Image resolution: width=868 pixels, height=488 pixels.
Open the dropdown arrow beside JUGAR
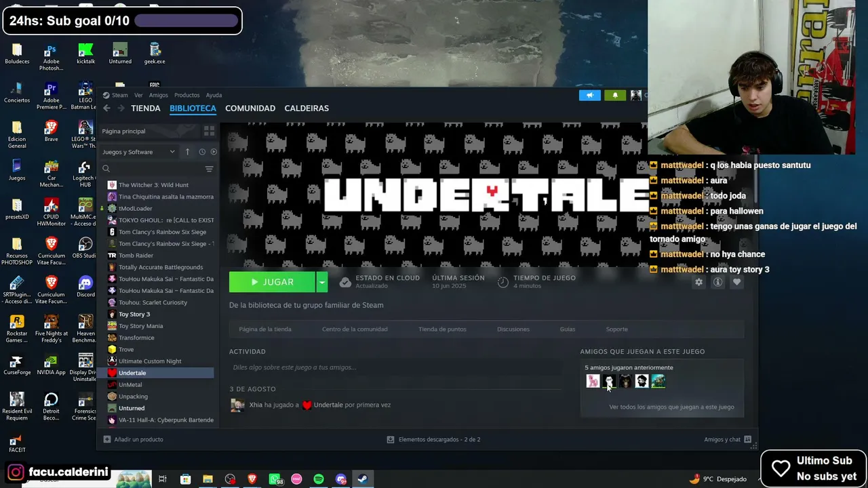[x=322, y=282]
